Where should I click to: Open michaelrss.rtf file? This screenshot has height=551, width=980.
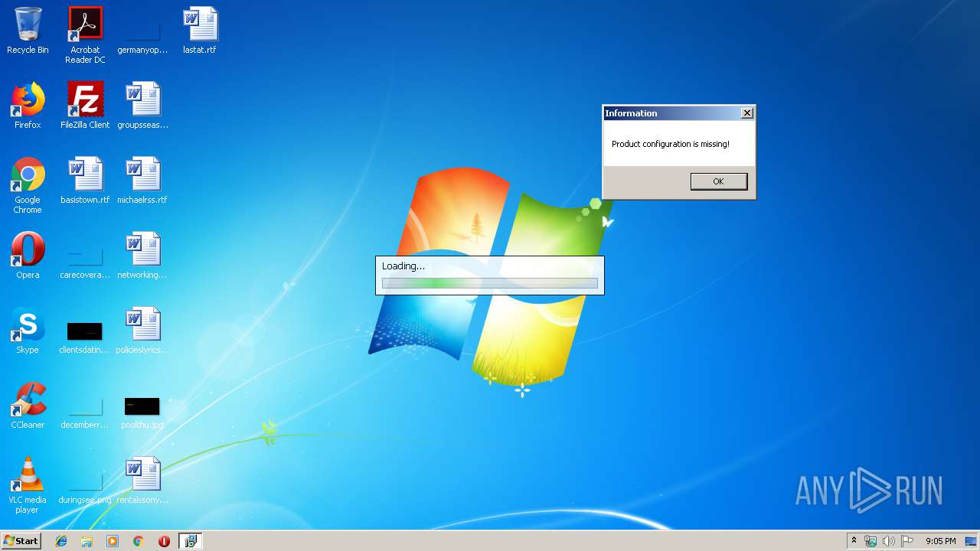[142, 181]
